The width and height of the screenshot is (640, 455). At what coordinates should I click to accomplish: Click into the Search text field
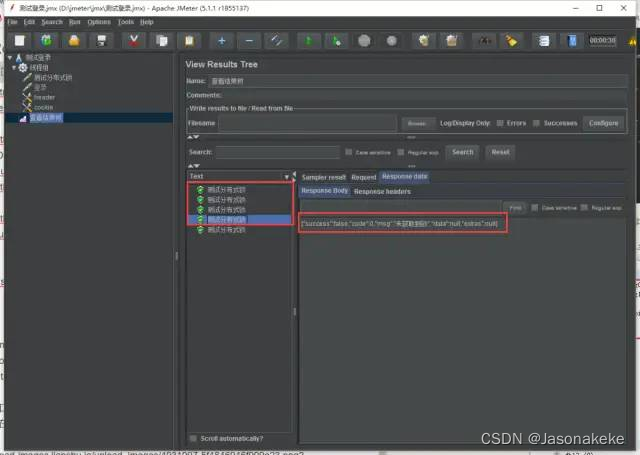pos(278,152)
